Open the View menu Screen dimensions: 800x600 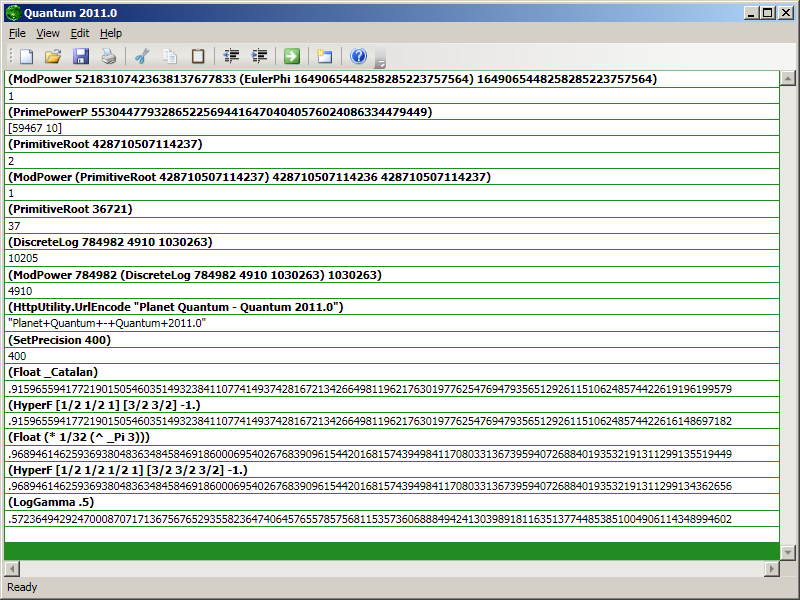click(48, 33)
